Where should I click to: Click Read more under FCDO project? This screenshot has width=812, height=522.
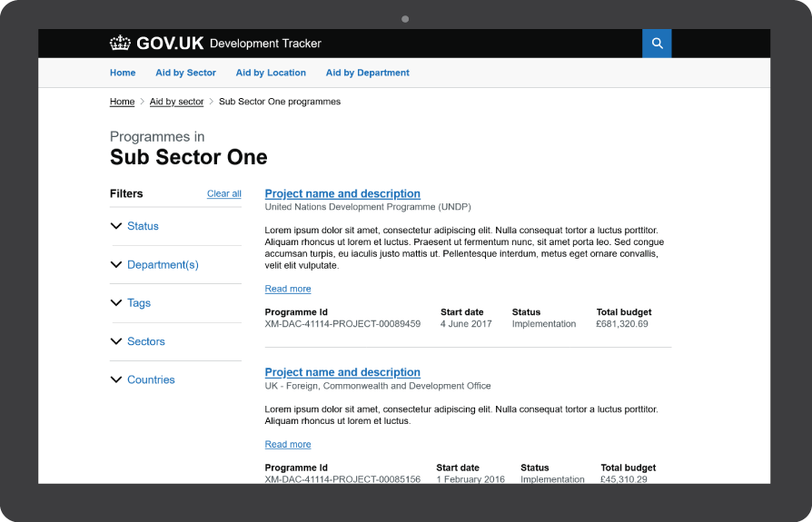288,445
